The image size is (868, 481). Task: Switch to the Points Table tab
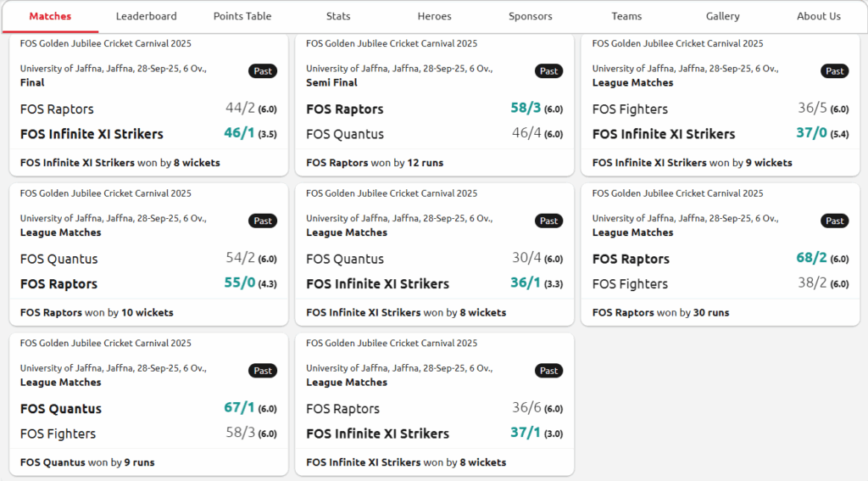(242, 16)
